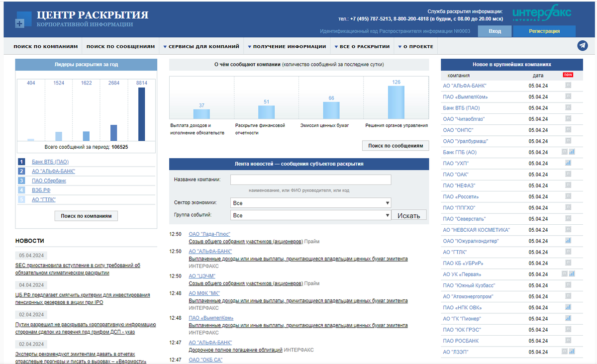Click the 8814 bar in leaders chart
This screenshot has height=364, width=597.
click(142, 114)
